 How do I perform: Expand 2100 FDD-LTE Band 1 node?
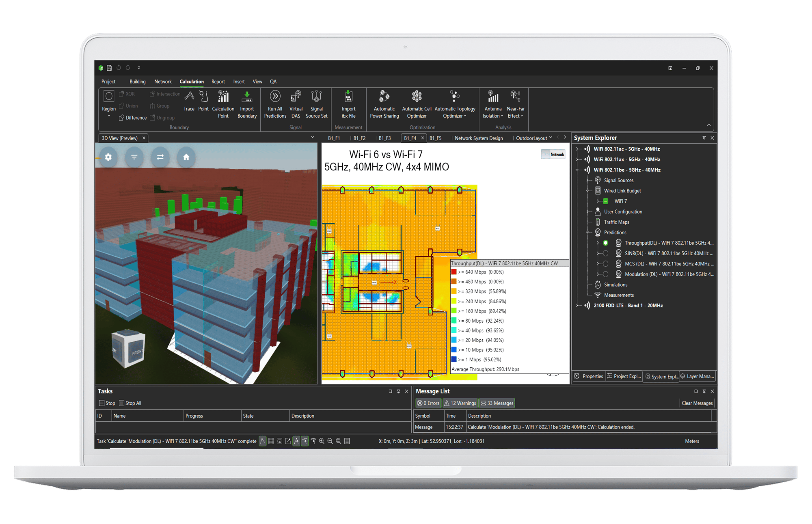click(577, 306)
